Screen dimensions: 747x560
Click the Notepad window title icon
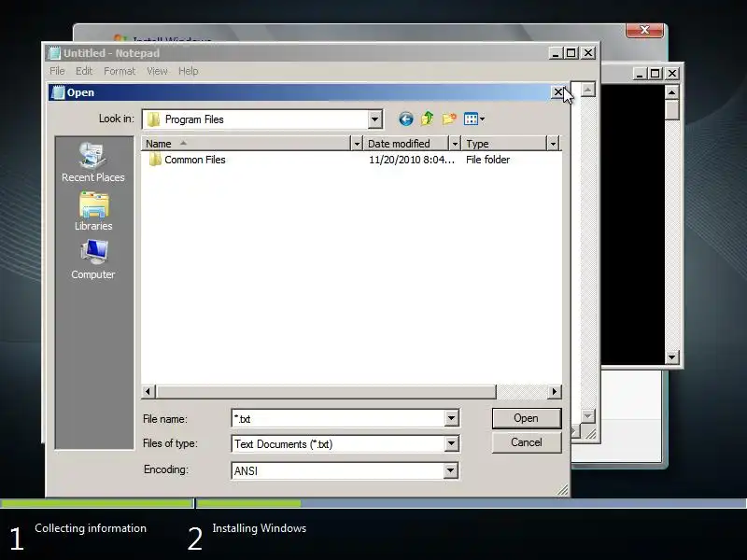[54, 53]
